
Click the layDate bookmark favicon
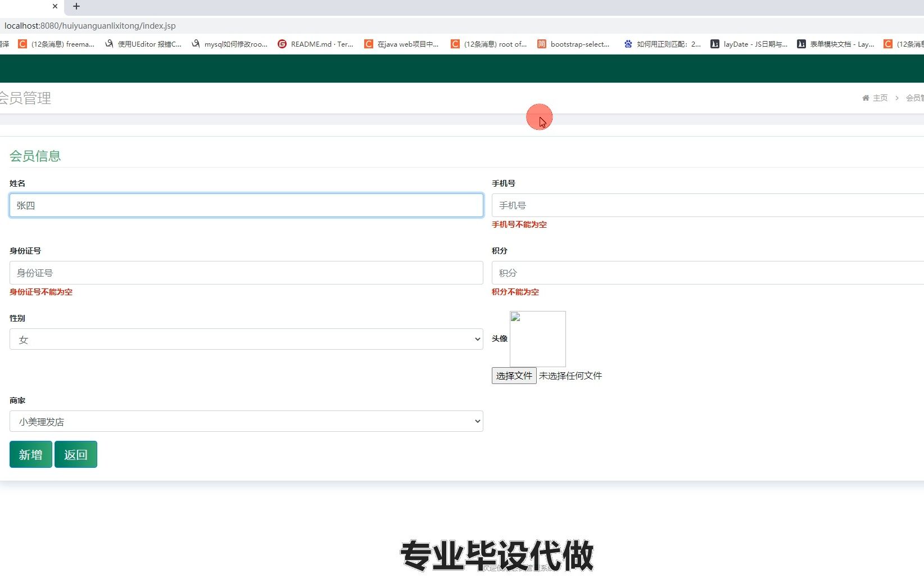click(715, 44)
